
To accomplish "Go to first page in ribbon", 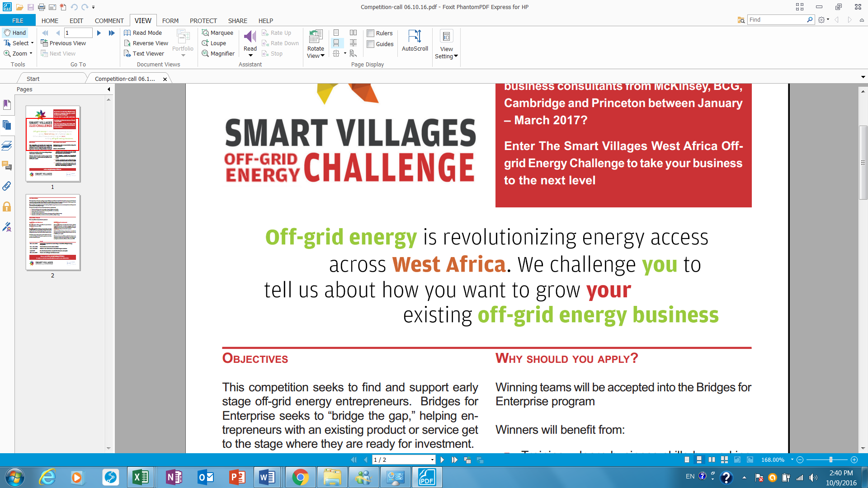I will 45,33.
